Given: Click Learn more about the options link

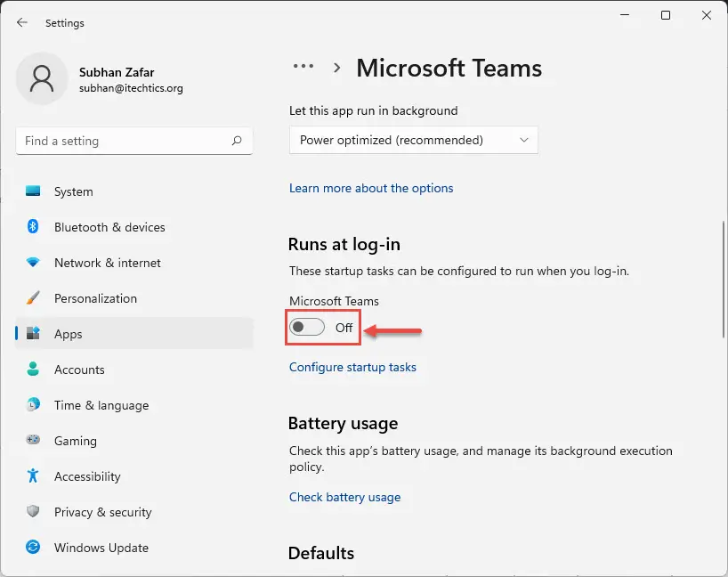Looking at the screenshot, I should pyautogui.click(x=371, y=188).
